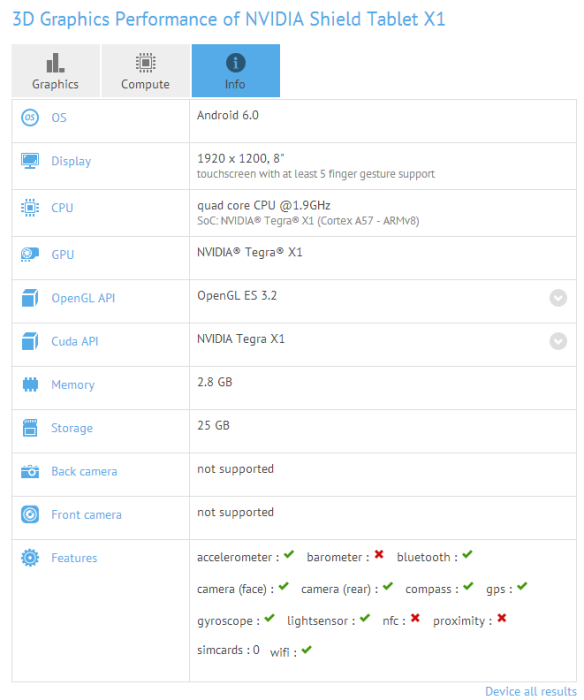Image resolution: width=584 pixels, height=700 pixels.
Task: Click the bar chart icon in Graphics tab
Action: (x=55, y=62)
